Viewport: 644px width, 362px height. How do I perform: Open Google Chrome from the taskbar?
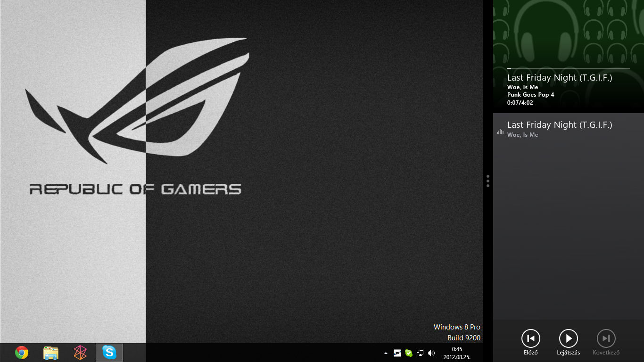click(x=21, y=353)
